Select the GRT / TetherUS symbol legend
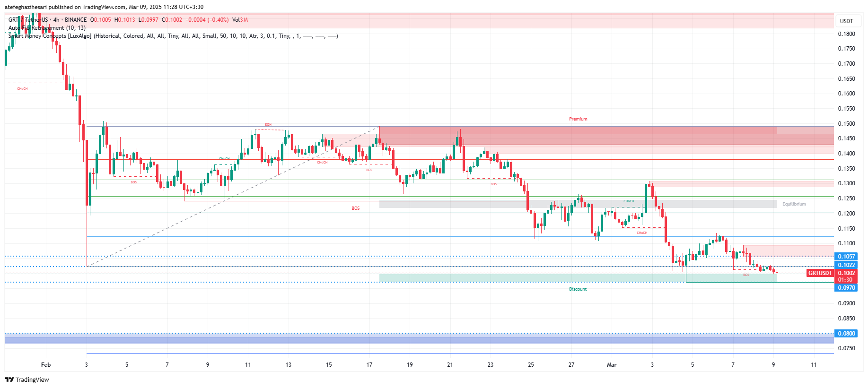This screenshot has height=388, width=868. click(x=47, y=20)
